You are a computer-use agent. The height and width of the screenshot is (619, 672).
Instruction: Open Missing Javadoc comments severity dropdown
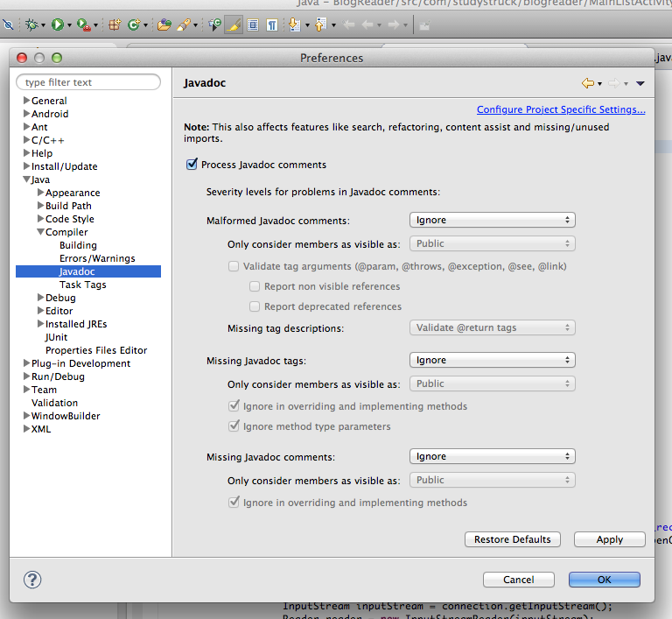[492, 457]
